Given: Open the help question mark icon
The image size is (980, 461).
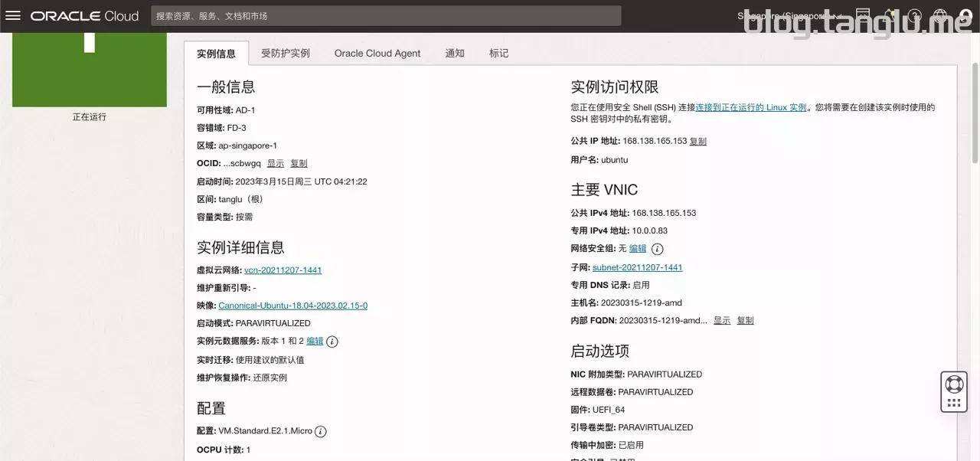Looking at the screenshot, I should click(914, 16).
